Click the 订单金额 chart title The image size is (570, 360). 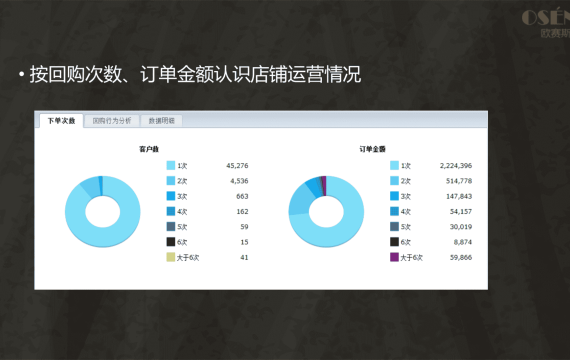point(372,149)
